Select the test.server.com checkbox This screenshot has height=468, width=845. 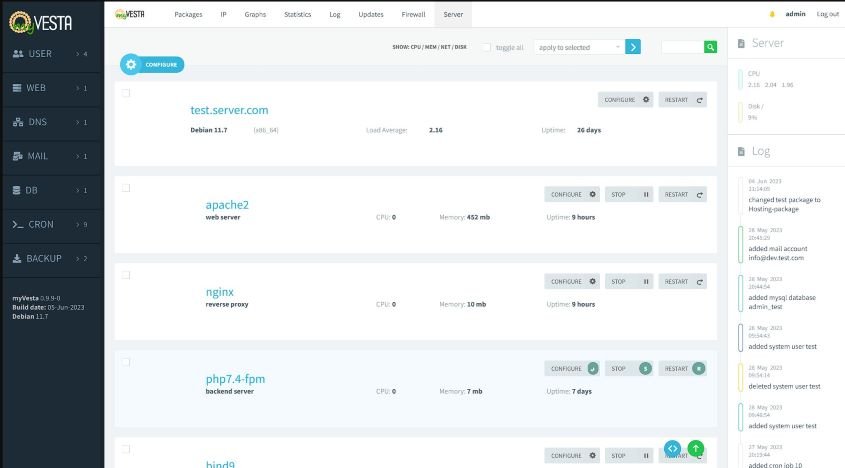(x=126, y=93)
